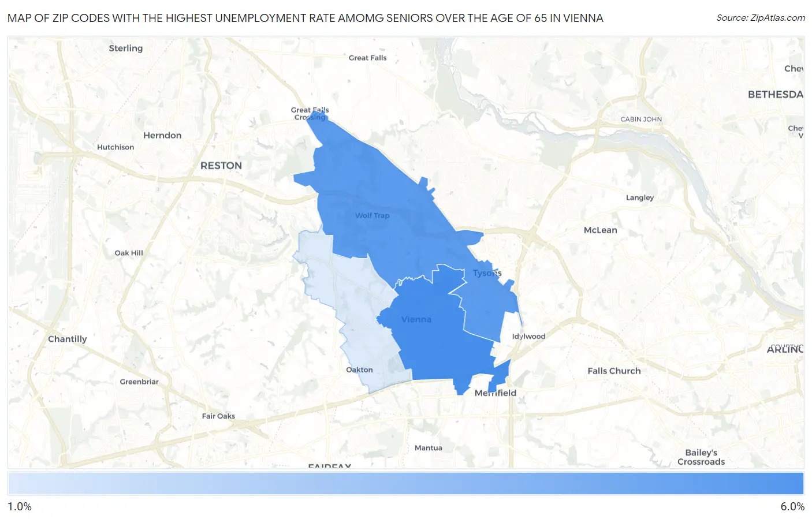Select the BETHESDA label
The height and width of the screenshot is (519, 812).
[x=776, y=94]
